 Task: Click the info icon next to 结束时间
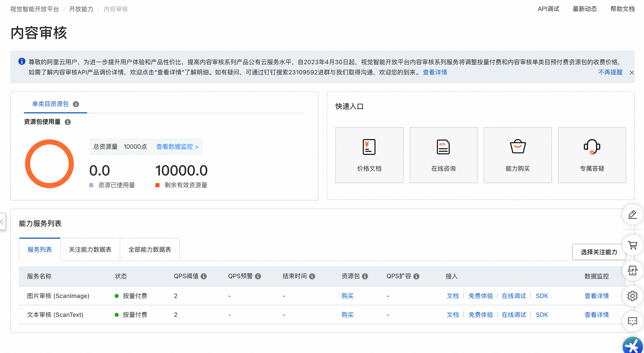coord(312,276)
